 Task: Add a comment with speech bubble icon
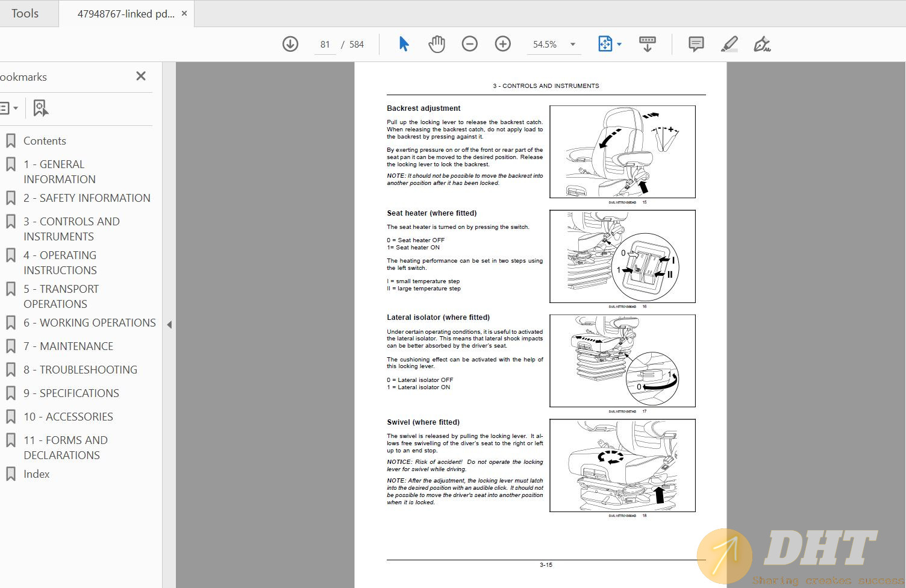click(x=696, y=44)
